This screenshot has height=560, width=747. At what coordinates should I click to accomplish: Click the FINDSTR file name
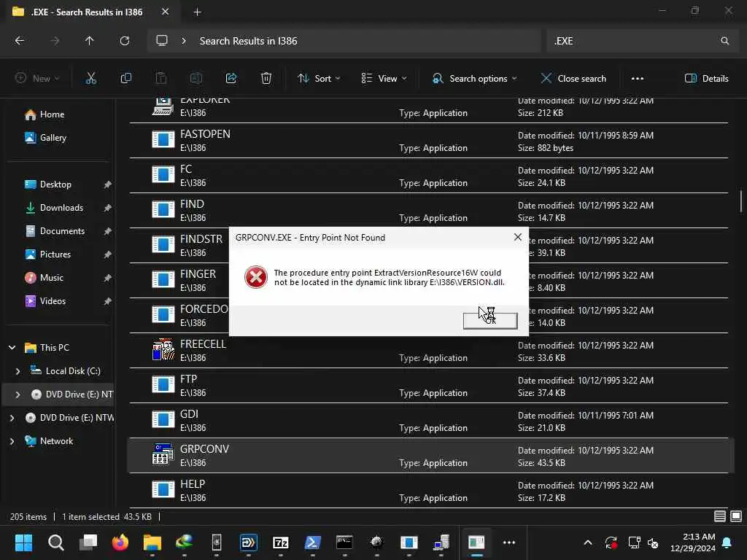(x=201, y=239)
